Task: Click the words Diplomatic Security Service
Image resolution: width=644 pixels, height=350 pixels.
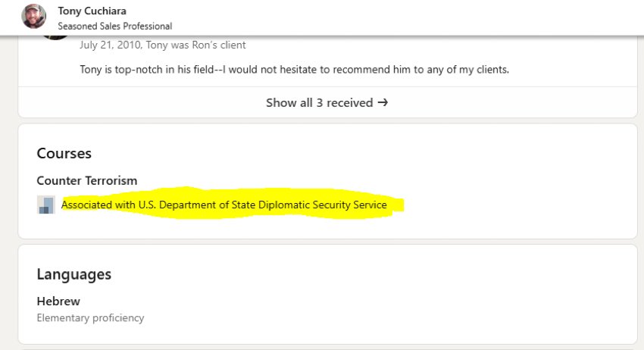Action: pos(323,205)
